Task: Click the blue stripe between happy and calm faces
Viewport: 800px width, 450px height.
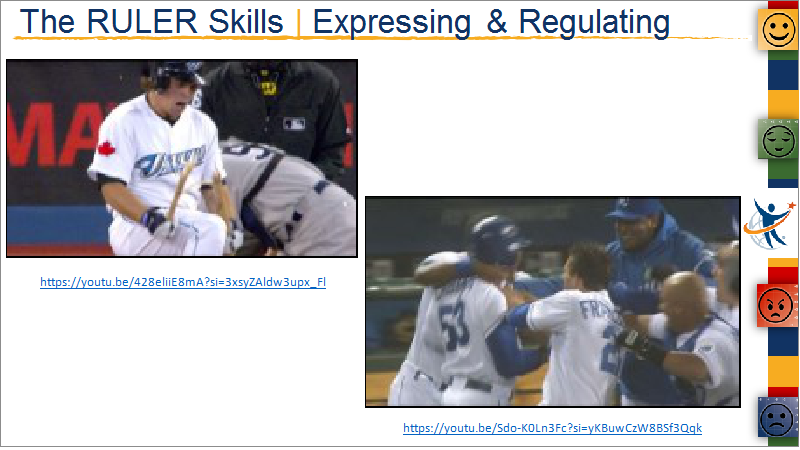Action: (783, 75)
